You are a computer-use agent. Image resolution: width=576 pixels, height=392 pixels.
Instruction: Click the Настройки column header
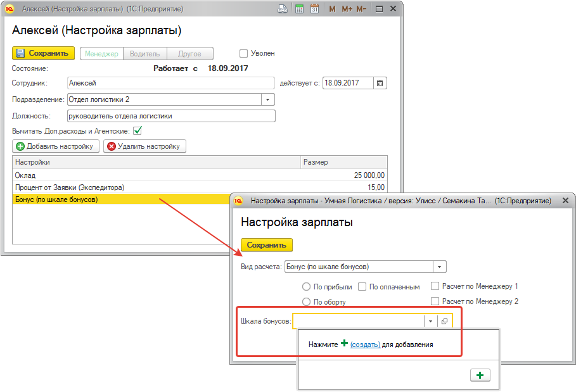[157, 162]
